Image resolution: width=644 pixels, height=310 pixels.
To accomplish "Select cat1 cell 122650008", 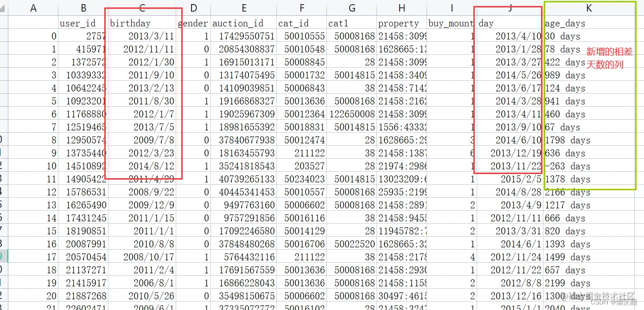I will click(x=351, y=114).
